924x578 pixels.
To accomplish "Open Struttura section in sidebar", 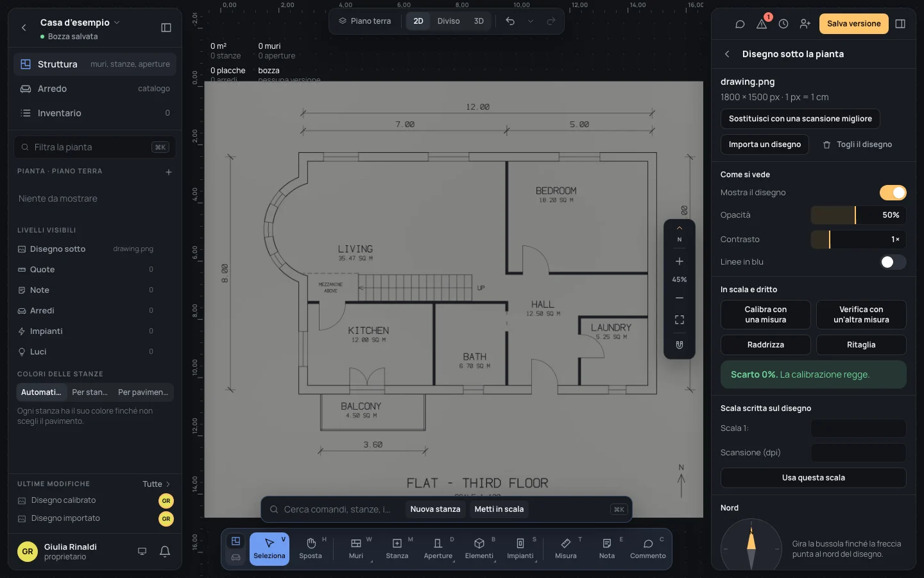I will click(x=95, y=64).
